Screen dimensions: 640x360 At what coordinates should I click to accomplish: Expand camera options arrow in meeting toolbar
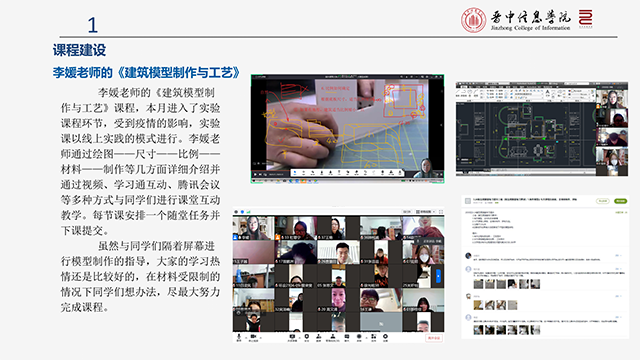pyautogui.click(x=261, y=338)
